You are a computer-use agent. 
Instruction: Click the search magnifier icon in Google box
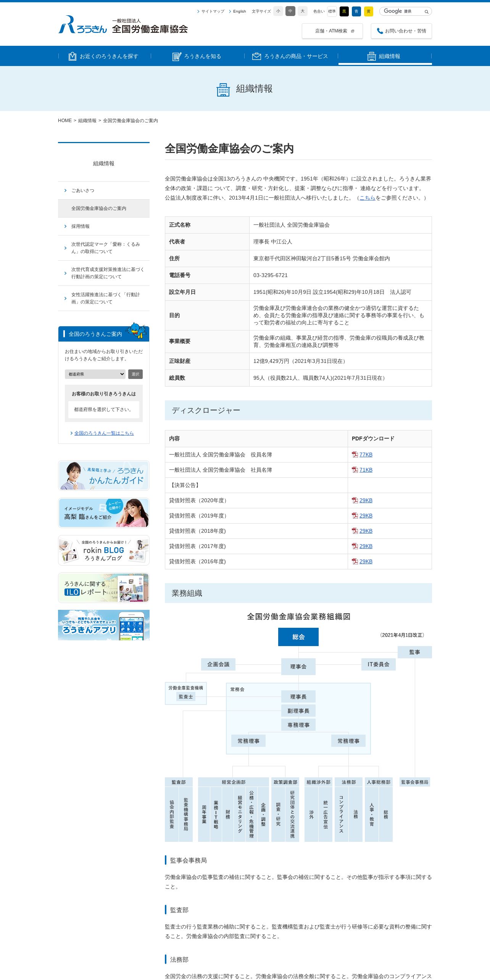tap(426, 12)
